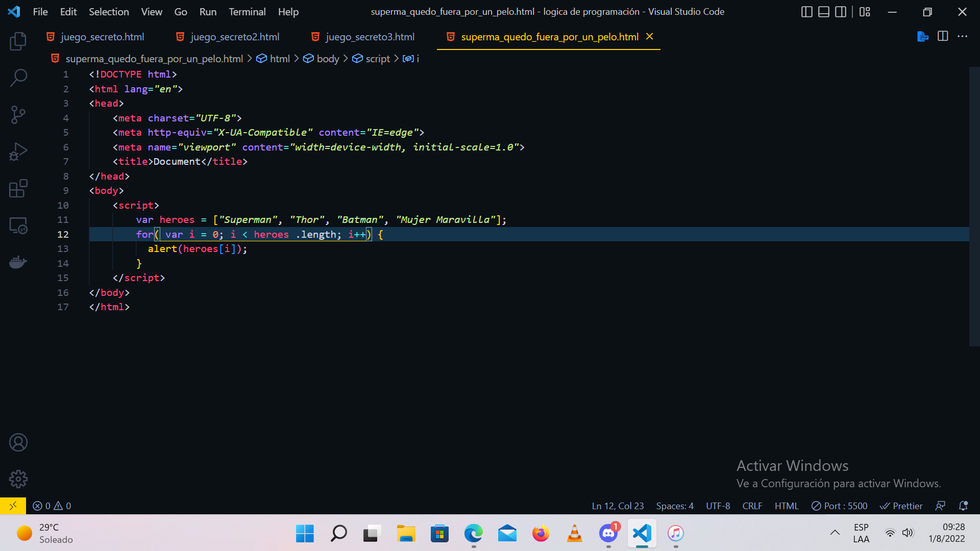The height and width of the screenshot is (551, 980).
Task: Open the Terminal menu
Action: (x=247, y=12)
